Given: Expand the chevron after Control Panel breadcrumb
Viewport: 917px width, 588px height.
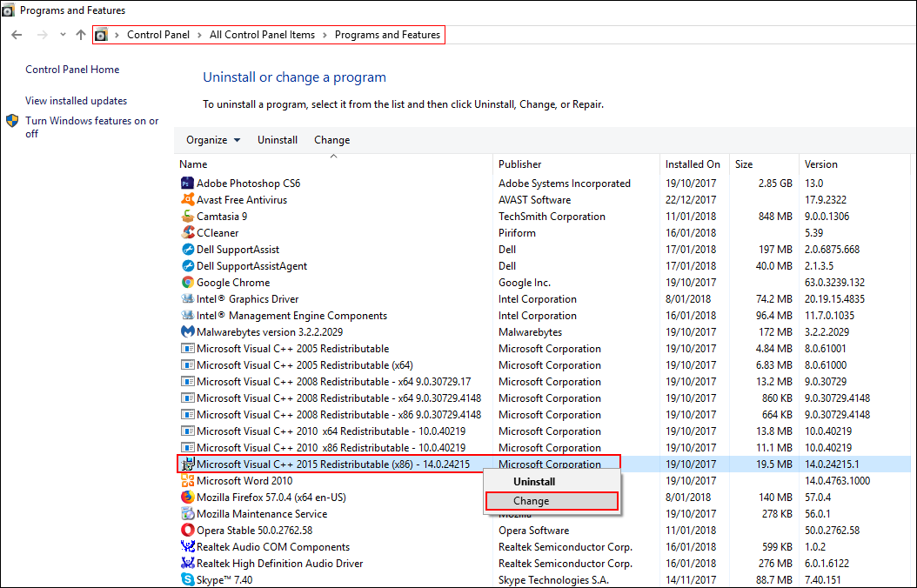Looking at the screenshot, I should tap(199, 35).
